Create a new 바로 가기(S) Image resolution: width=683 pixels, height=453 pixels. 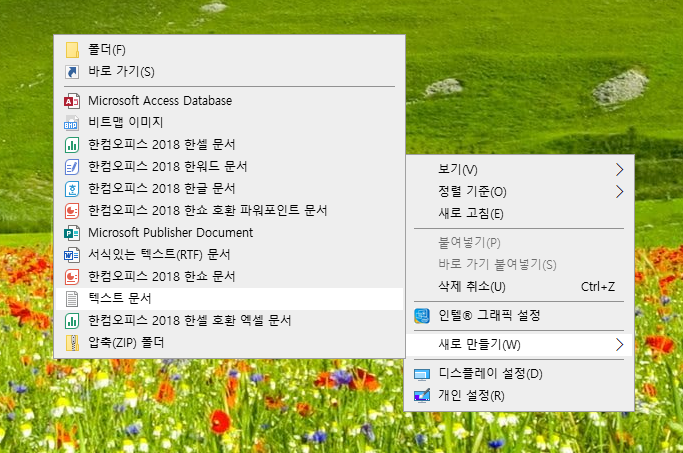[230, 71]
